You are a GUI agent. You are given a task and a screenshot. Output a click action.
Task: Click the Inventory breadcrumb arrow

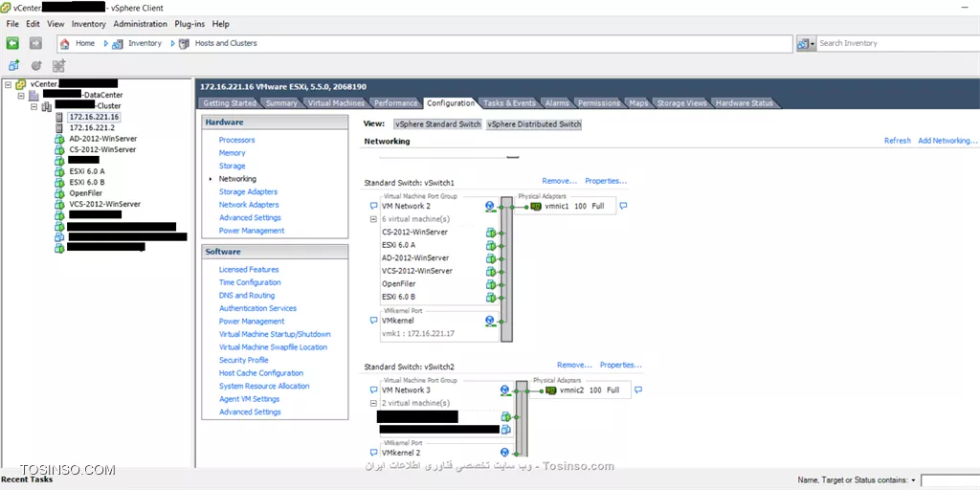[x=173, y=43]
